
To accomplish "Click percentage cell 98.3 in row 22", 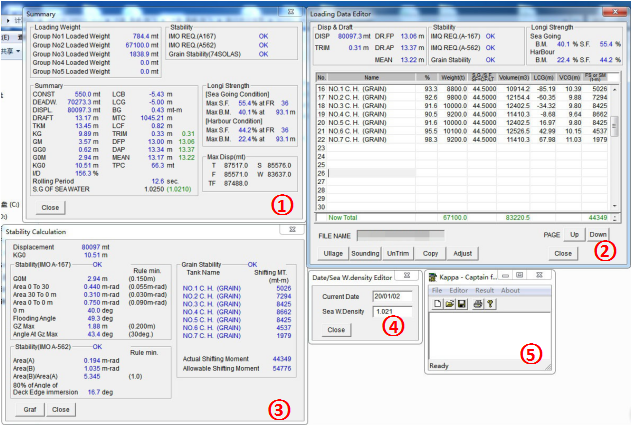I will [430, 139].
